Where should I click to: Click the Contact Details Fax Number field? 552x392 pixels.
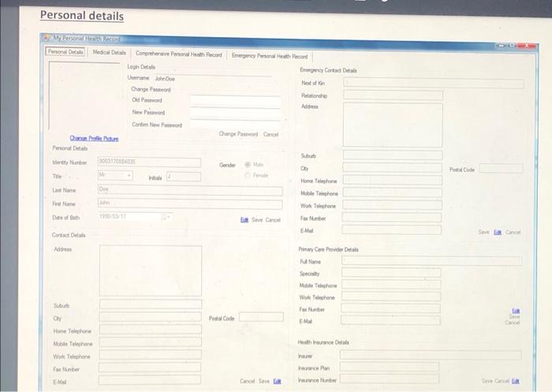click(150, 368)
